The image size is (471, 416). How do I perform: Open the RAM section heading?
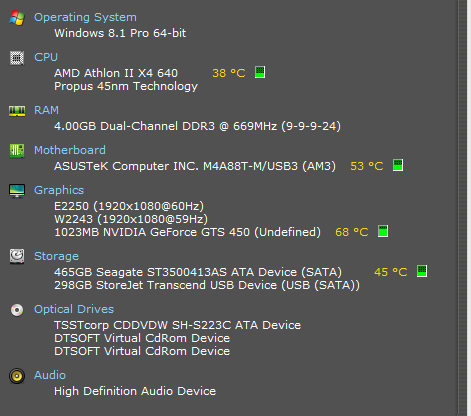pos(46,110)
